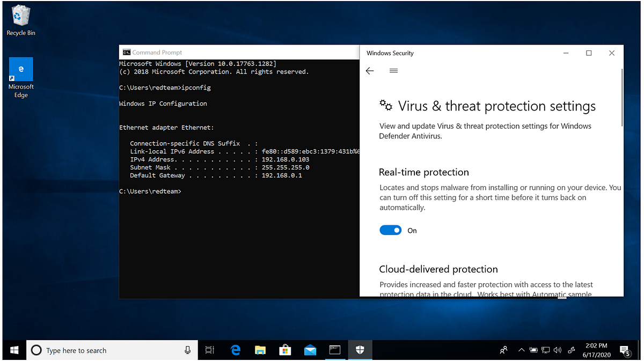Image resolution: width=644 pixels, height=361 pixels.
Task: Click the 'Command Prompt' window title
Action: pos(157,53)
